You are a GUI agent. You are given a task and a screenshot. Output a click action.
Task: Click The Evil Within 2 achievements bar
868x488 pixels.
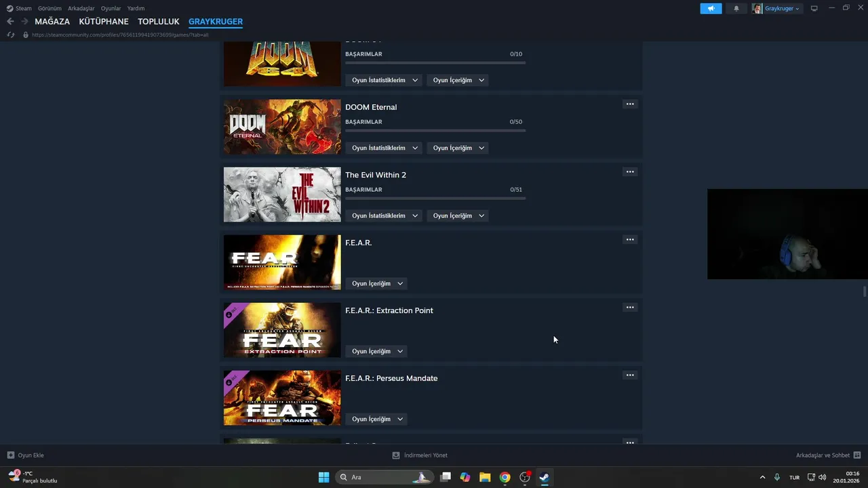pos(435,198)
